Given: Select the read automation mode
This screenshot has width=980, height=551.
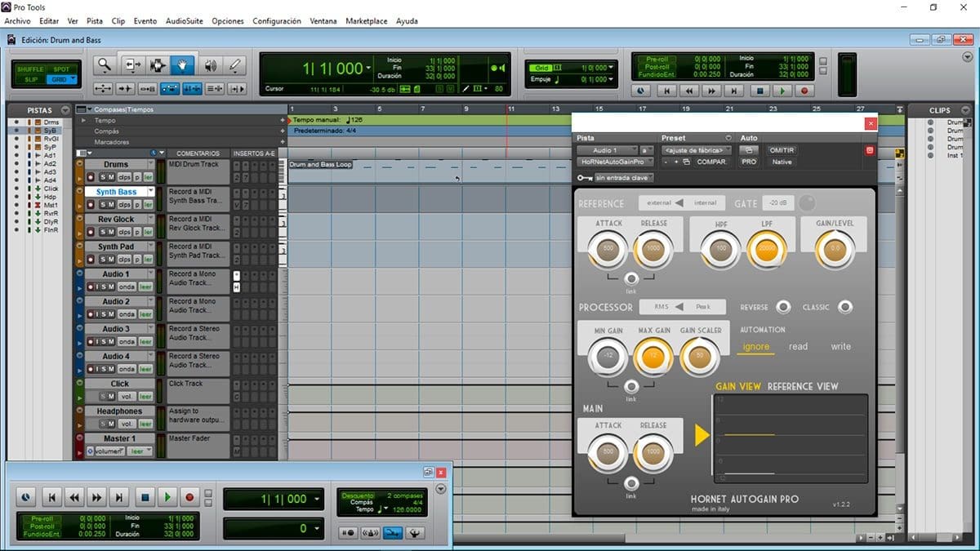Looking at the screenshot, I should tap(798, 346).
